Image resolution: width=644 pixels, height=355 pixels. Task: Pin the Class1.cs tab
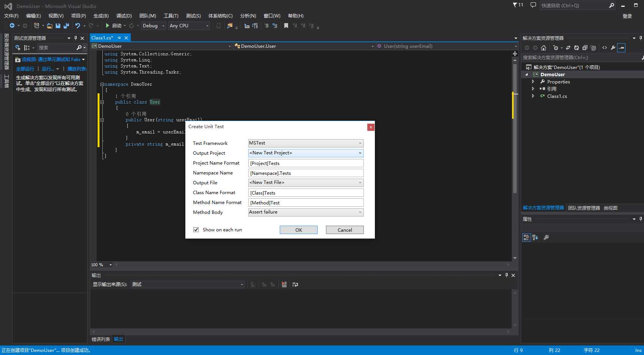119,38
